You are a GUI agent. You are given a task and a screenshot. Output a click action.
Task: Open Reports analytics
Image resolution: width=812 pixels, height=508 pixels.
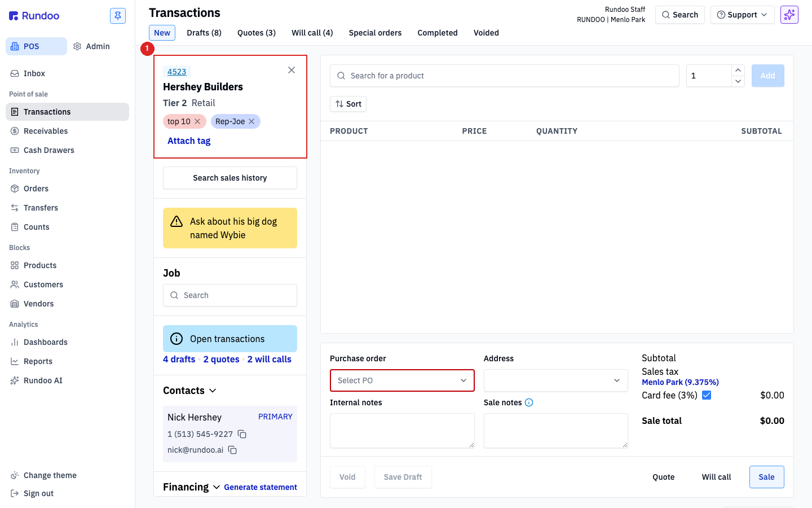(x=67, y=361)
